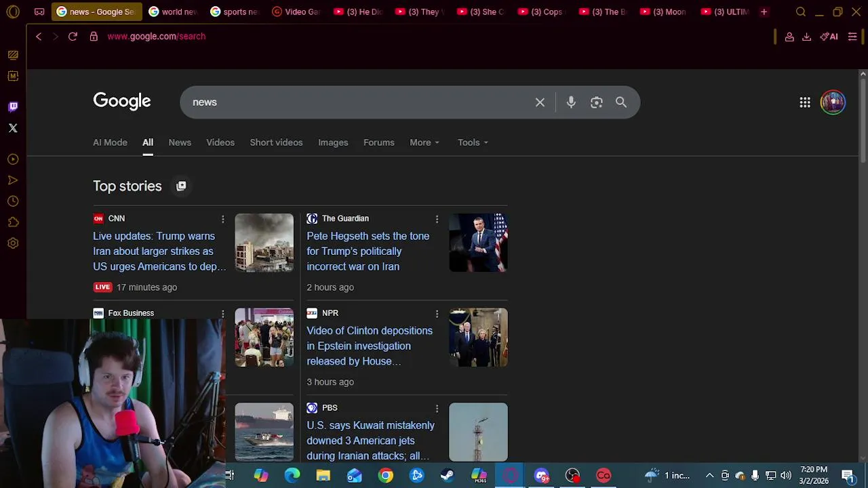The height and width of the screenshot is (488, 868).
Task: Clear the search query with X
Action: click(540, 102)
